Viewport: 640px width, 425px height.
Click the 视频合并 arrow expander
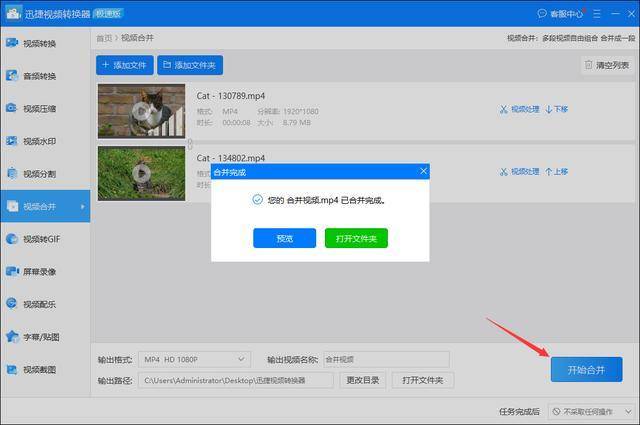point(83,207)
